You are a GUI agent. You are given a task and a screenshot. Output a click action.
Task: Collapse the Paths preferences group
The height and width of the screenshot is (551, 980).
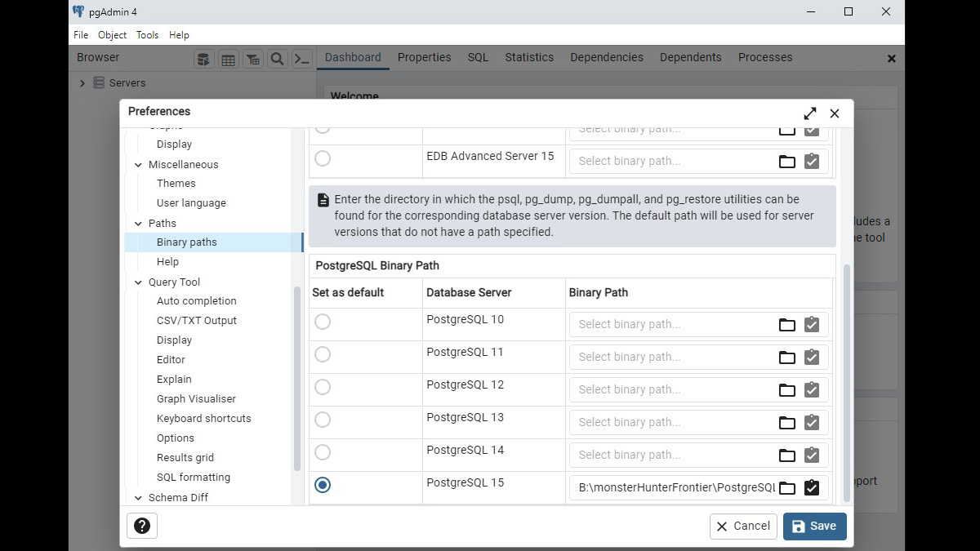coord(138,224)
